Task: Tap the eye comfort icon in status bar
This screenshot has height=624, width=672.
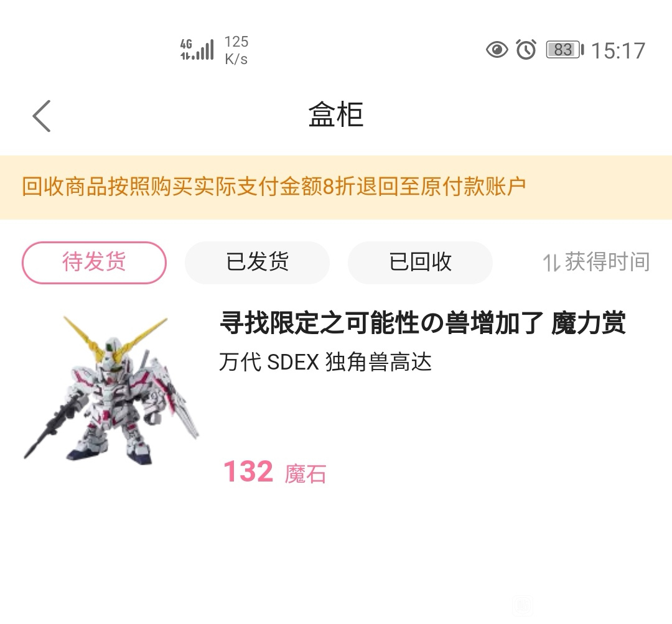Action: point(497,50)
